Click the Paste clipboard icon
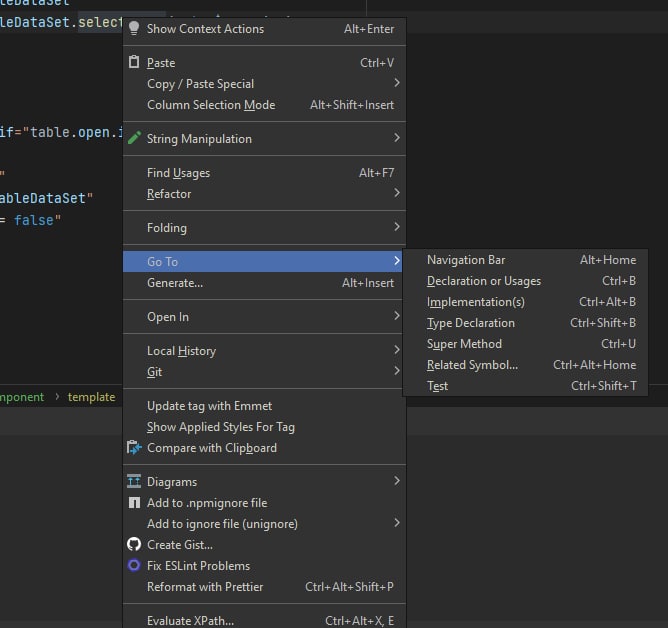This screenshot has height=628, width=668. (x=134, y=63)
